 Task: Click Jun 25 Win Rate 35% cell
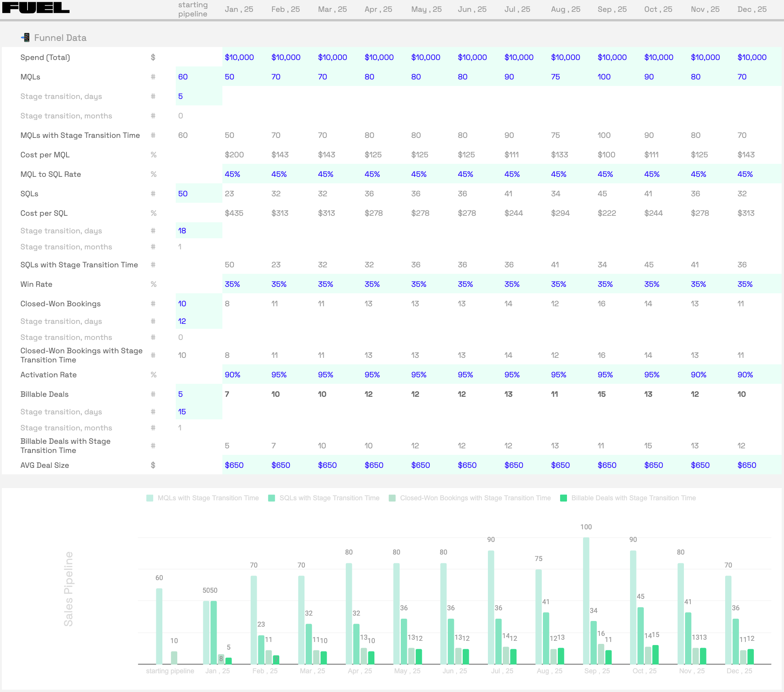[465, 284]
